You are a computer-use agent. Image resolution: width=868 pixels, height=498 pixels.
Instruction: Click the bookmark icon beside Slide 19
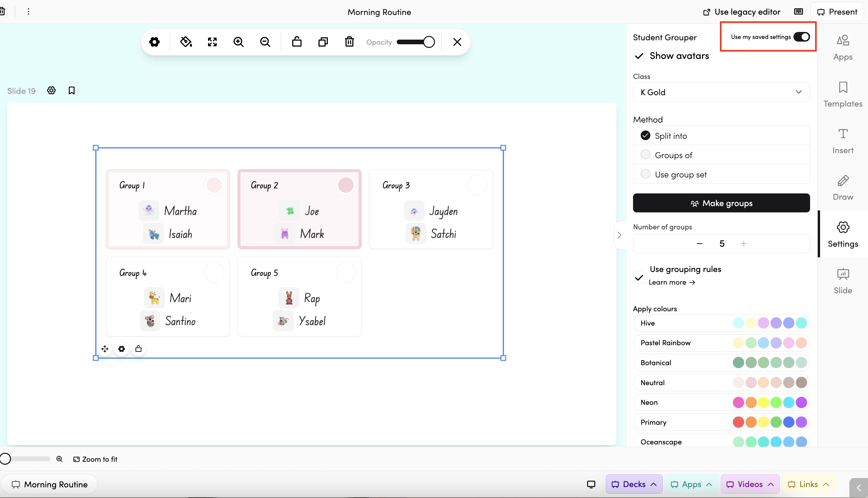(x=72, y=91)
